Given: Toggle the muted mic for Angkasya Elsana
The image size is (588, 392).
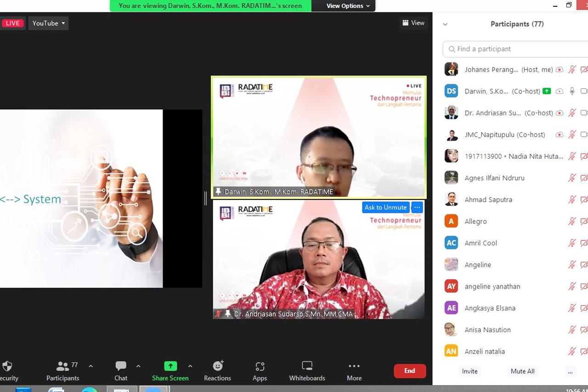Looking at the screenshot, I should (x=572, y=308).
